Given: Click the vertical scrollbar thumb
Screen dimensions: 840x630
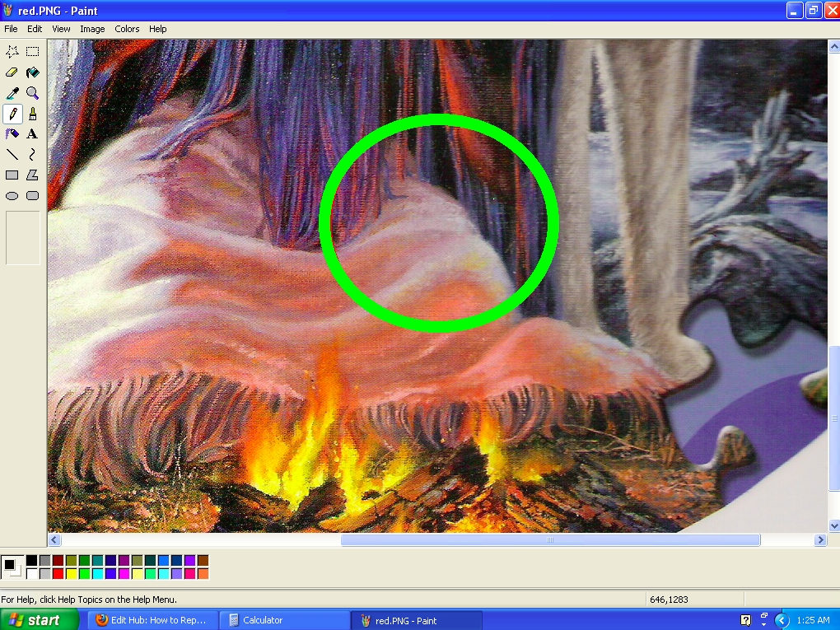Looking at the screenshot, I should (834, 418).
